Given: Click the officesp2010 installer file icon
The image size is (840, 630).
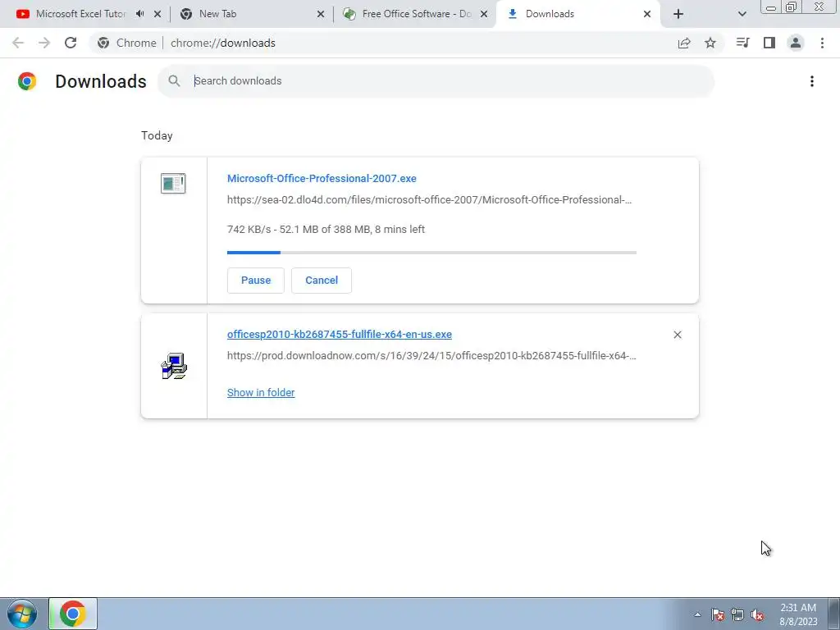Looking at the screenshot, I should (x=174, y=367).
